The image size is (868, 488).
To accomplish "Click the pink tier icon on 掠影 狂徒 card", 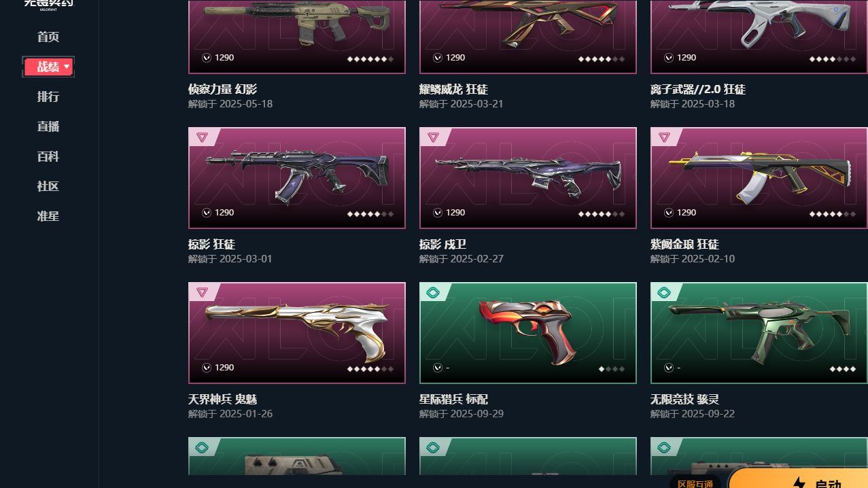I will point(202,137).
